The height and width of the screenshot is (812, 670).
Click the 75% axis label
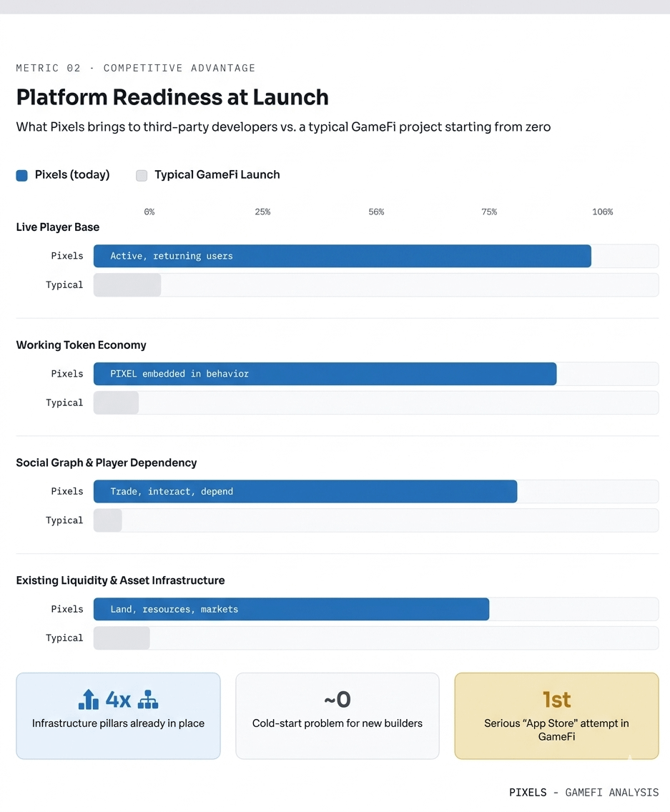489,212
